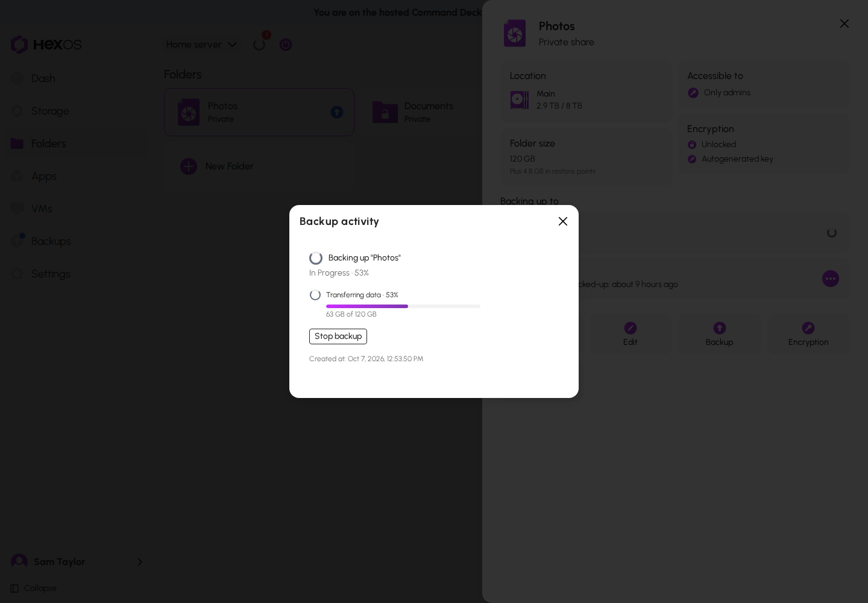Click the backup arrow icon on Photos card
Image resolution: width=868 pixels, height=603 pixels.
(337, 112)
